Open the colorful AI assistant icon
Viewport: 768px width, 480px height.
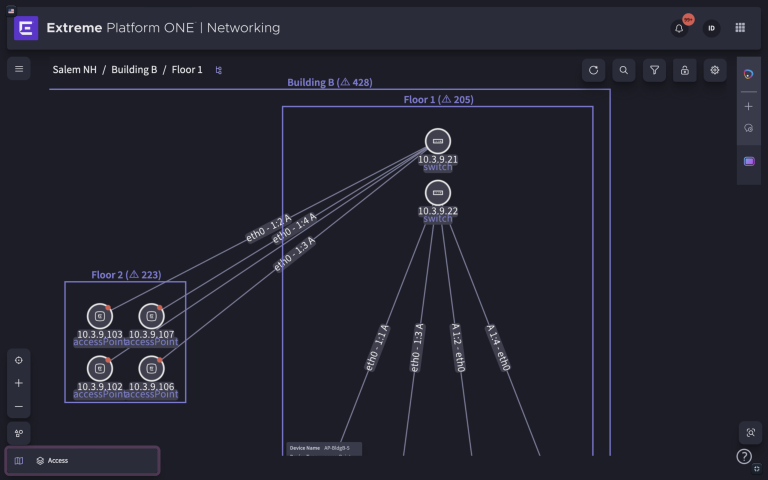tap(748, 74)
